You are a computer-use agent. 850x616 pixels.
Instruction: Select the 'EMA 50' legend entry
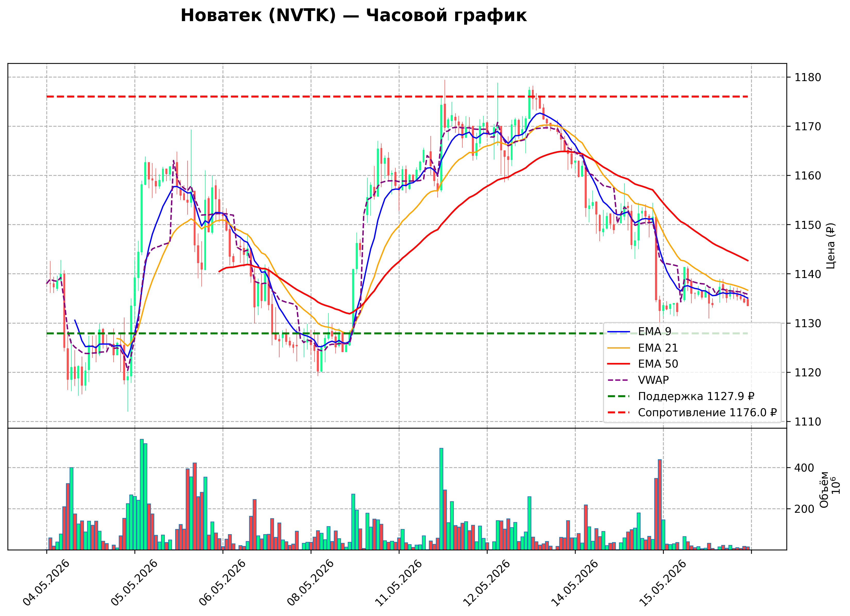tap(642, 364)
